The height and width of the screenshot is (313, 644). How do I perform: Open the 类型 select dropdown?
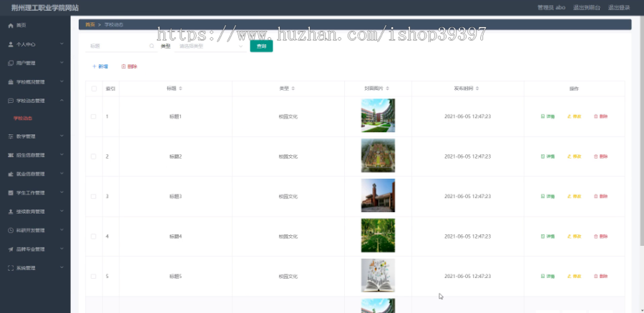point(210,46)
